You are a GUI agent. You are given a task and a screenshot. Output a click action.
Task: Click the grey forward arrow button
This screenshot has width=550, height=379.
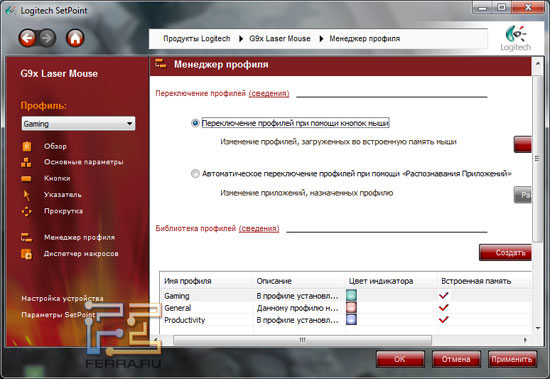47,38
